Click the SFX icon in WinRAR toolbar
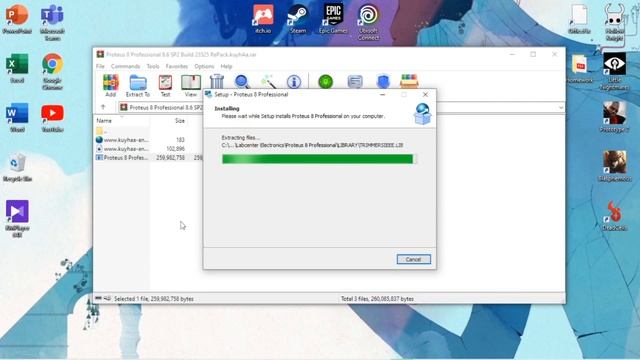The height and width of the screenshot is (360, 640). 409,82
